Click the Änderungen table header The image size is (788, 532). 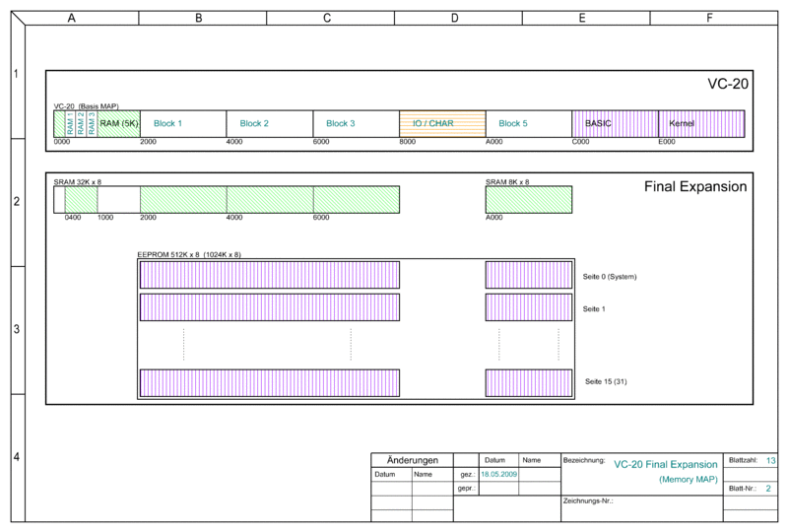click(411, 460)
